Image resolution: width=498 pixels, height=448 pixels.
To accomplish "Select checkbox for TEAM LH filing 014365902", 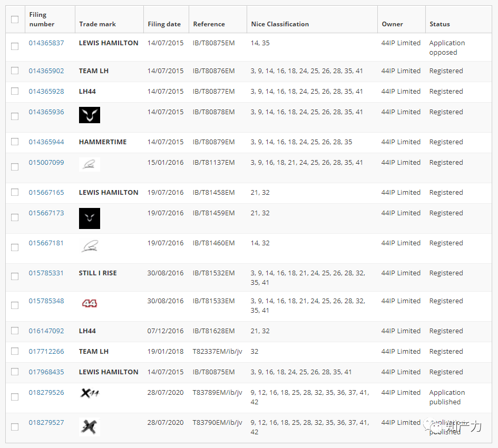I will (15, 71).
